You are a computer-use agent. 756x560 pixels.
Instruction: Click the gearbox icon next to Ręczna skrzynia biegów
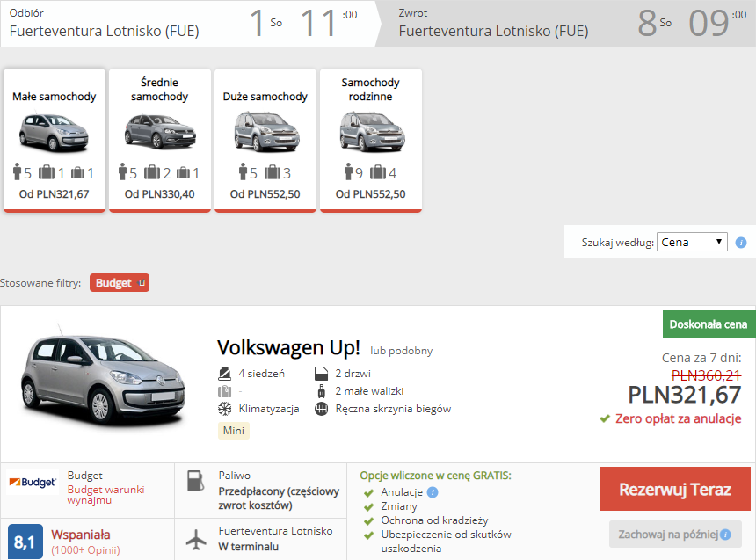321,409
